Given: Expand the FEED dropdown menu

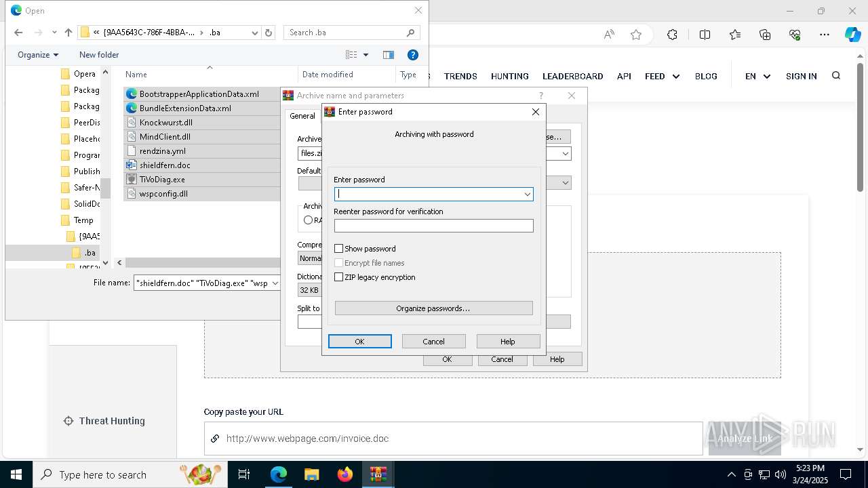Looking at the screenshot, I should click(x=662, y=76).
